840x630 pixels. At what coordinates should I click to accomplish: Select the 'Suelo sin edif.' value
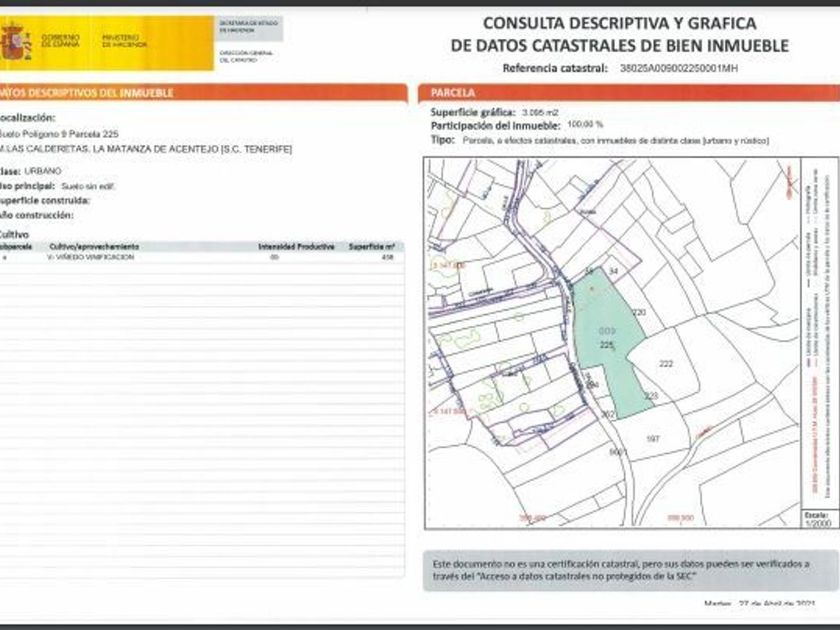[x=88, y=186]
